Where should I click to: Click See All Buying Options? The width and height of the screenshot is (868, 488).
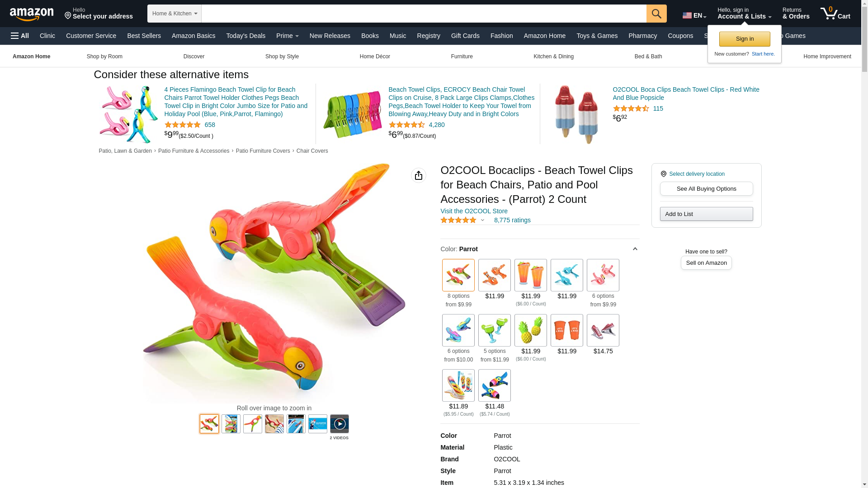[706, 189]
